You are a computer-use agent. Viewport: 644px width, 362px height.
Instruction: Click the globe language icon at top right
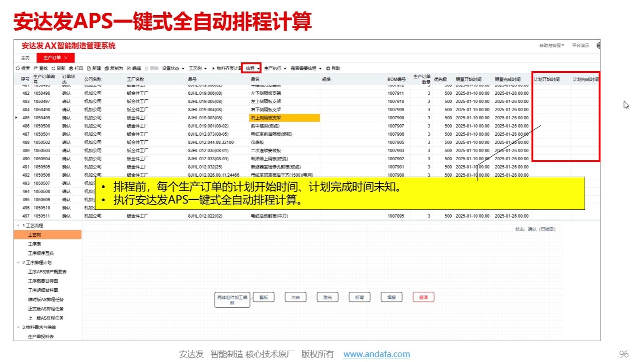coord(598,46)
